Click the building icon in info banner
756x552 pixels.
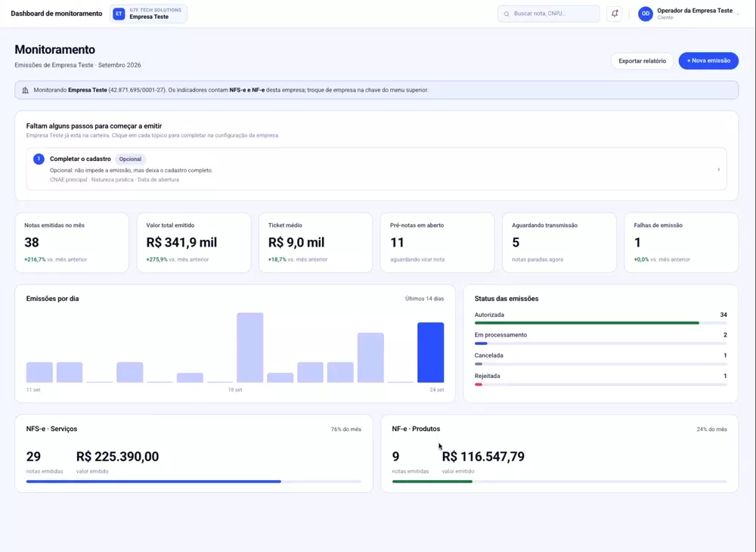tap(25, 90)
